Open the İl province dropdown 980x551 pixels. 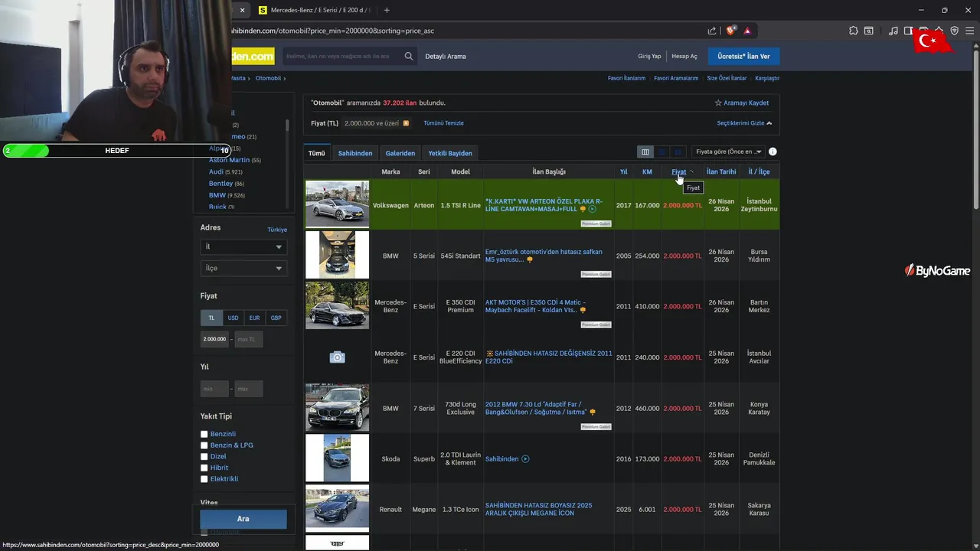click(243, 246)
